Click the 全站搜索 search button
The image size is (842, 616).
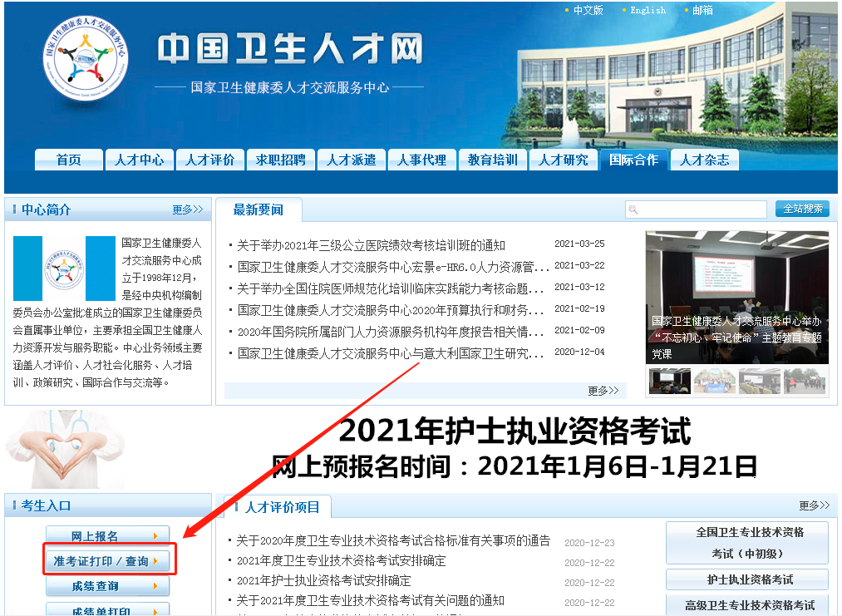[x=801, y=209]
